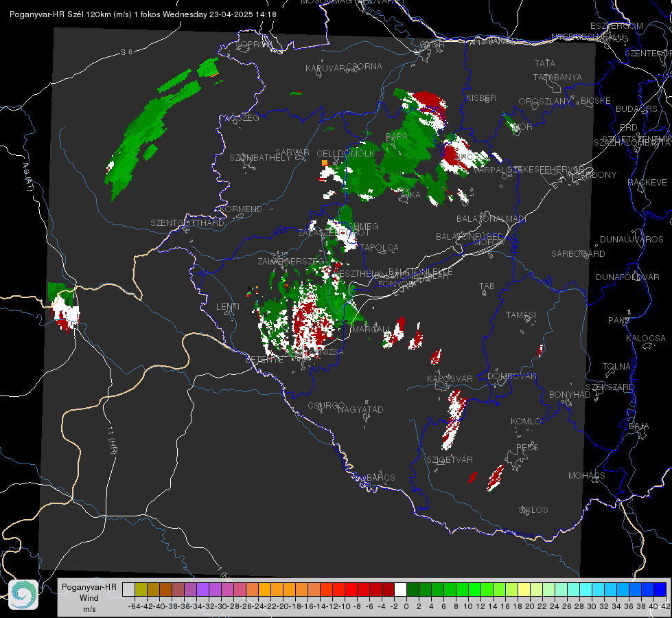Click the 'PAKS' town label
Image resolution: width=672 pixels, height=618 pixels.
[619, 321]
